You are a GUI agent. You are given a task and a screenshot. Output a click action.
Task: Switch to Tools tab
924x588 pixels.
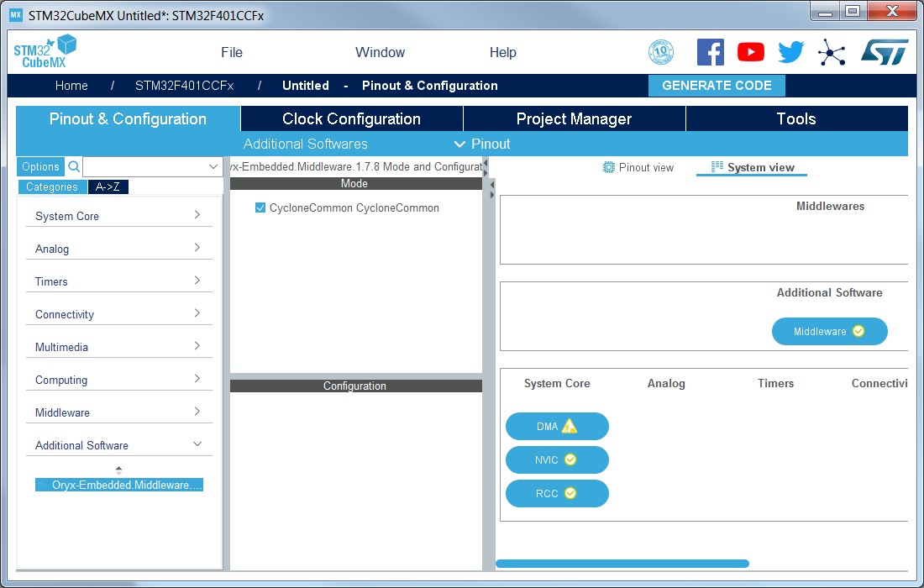click(x=796, y=118)
